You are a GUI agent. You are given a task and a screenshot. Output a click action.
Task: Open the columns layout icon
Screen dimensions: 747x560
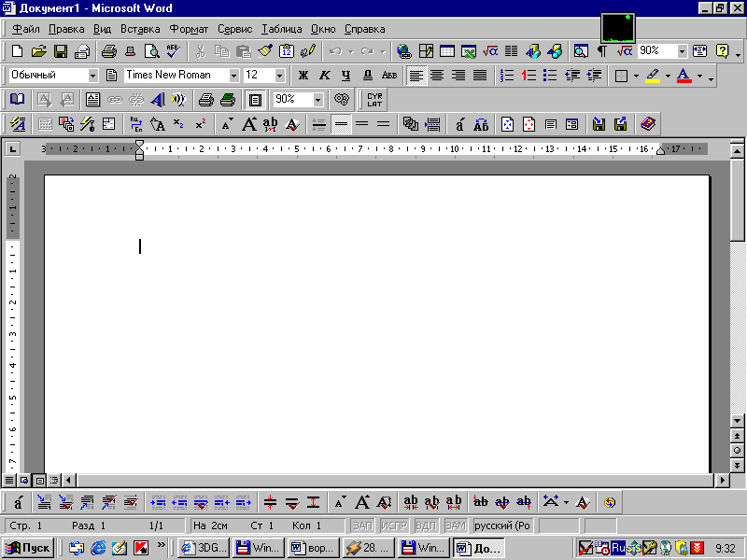tap(511, 51)
